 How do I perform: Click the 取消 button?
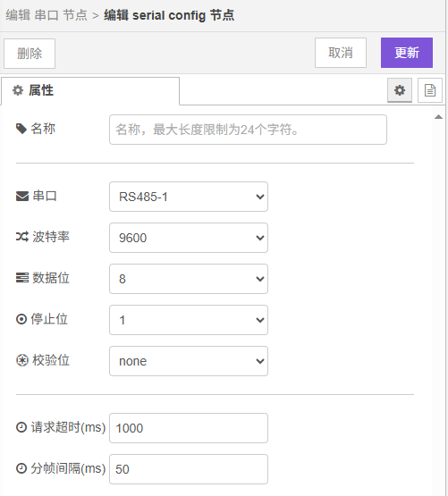(x=341, y=53)
